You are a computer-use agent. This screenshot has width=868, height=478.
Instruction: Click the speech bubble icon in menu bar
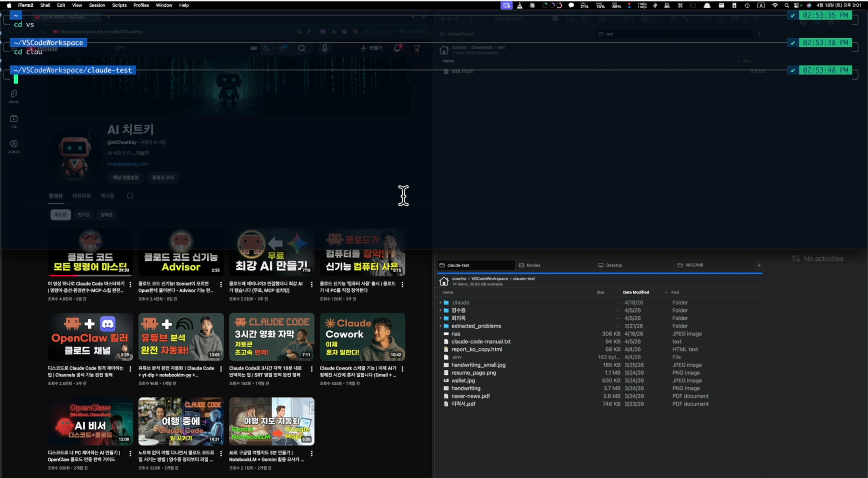pyautogui.click(x=571, y=5)
